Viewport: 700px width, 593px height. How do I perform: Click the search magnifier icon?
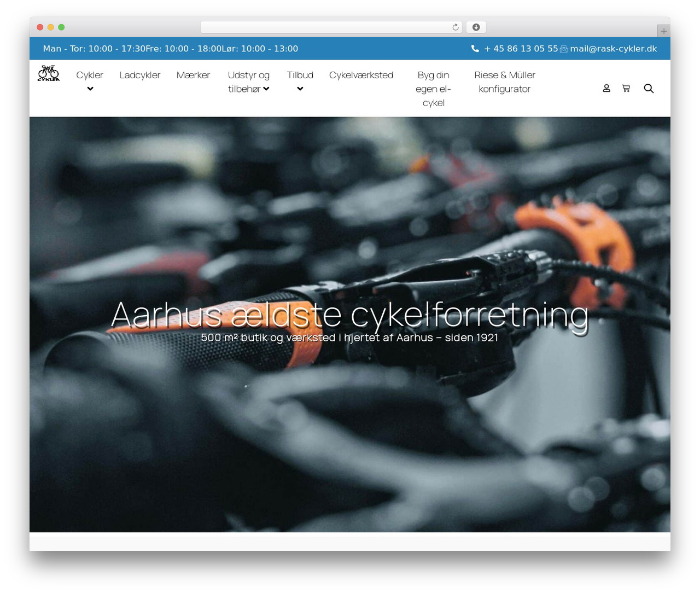pos(649,88)
